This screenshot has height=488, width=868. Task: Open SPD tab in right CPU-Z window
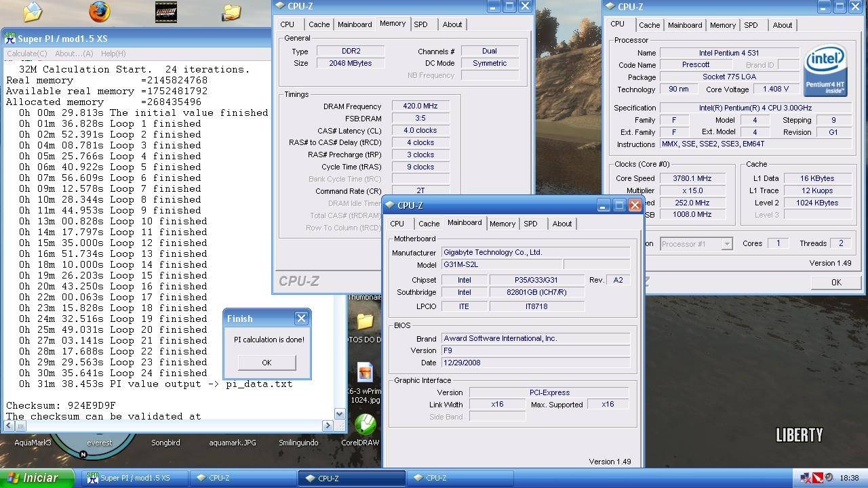tap(751, 25)
